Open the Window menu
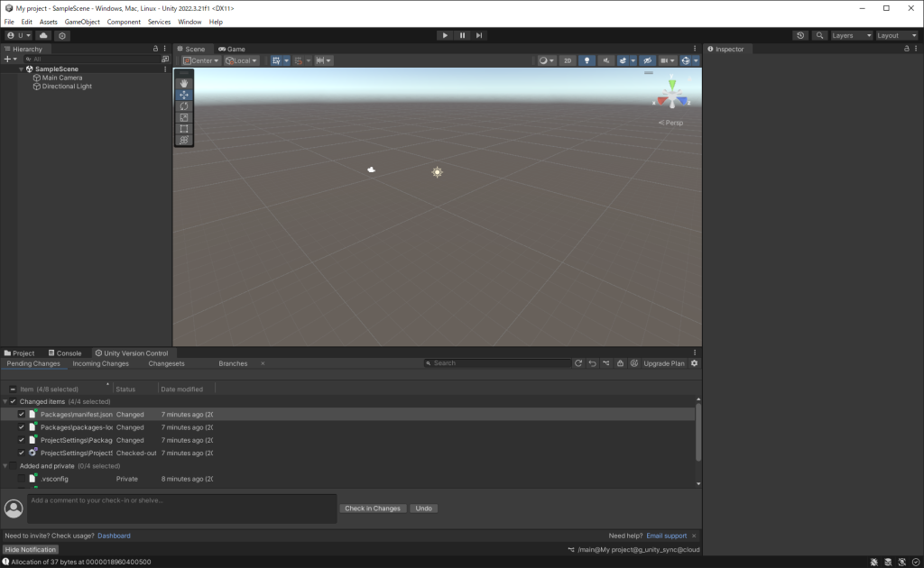This screenshot has width=924, height=568. (189, 22)
